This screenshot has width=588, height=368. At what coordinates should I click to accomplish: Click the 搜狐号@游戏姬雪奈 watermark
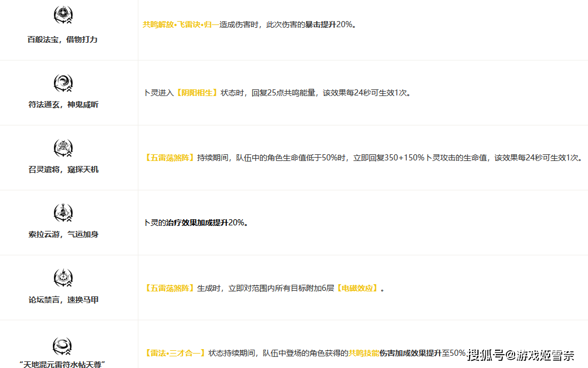point(521,355)
